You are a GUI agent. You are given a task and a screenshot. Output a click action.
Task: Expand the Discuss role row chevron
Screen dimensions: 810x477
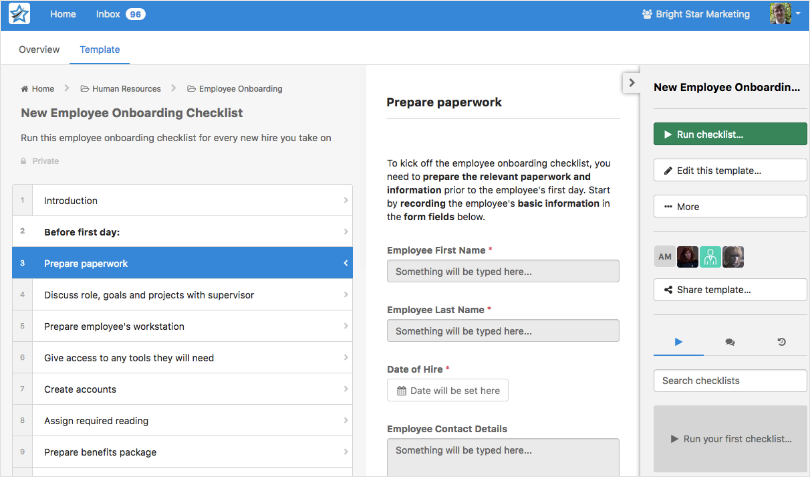tap(346, 295)
